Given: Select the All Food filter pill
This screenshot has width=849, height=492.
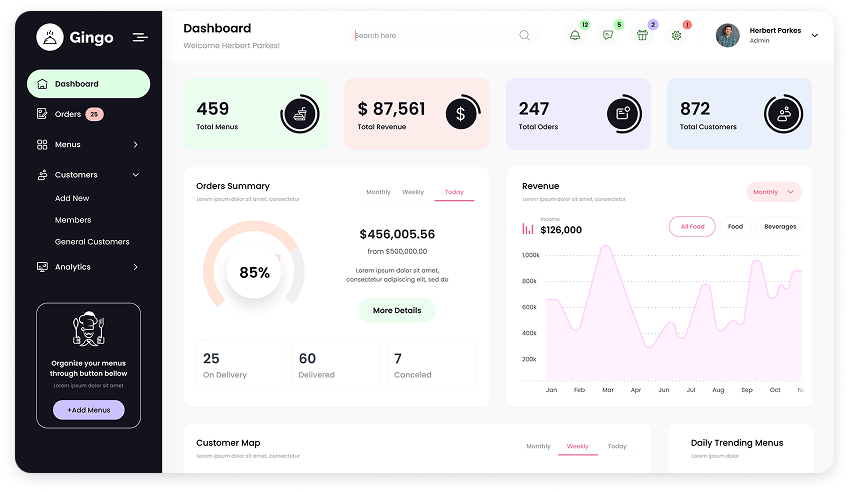Looking at the screenshot, I should tap(692, 227).
